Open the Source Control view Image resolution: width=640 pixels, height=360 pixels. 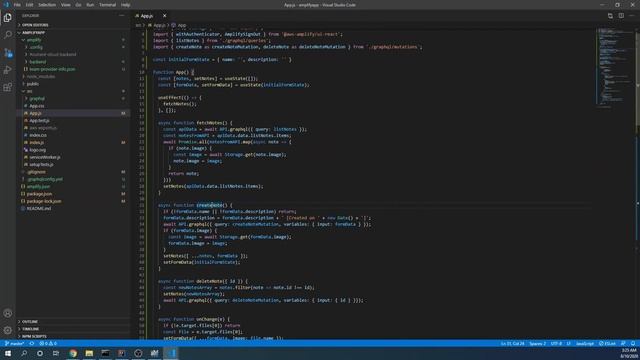(x=7, y=53)
